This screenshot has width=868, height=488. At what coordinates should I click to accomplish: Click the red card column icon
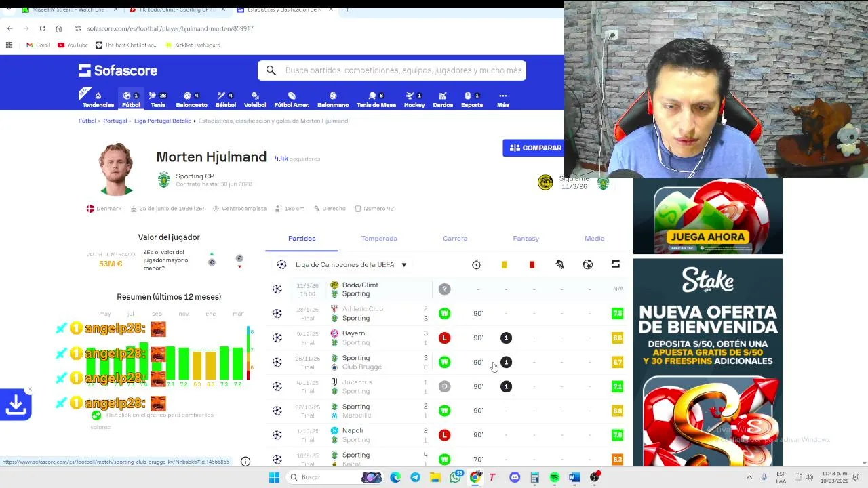pos(532,264)
